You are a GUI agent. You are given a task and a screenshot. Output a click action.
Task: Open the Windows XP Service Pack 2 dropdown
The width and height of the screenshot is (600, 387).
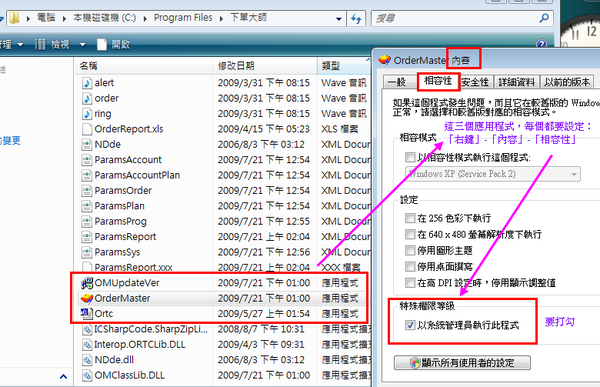coord(492,174)
